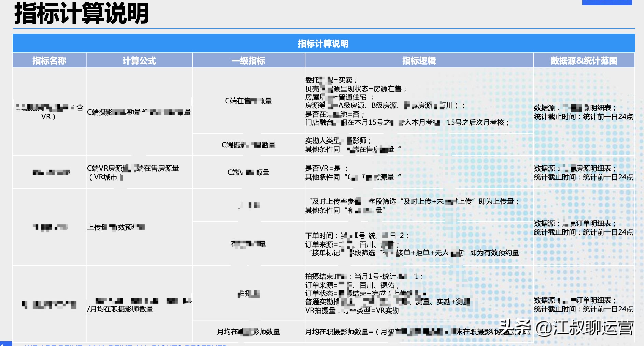644x346 pixels.
Task: Select the line starting 订单状态=
Action: pyautogui.click(x=366, y=293)
